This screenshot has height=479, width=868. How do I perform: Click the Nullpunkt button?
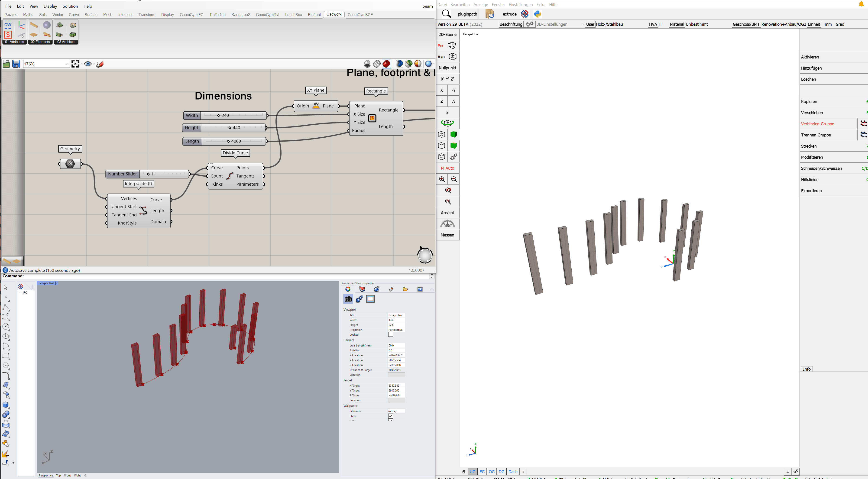point(447,68)
